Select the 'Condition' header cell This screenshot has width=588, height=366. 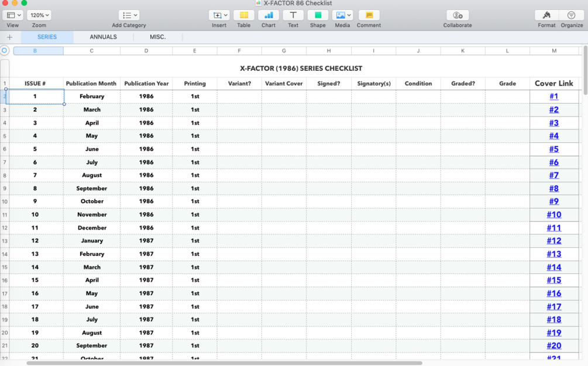(x=418, y=84)
